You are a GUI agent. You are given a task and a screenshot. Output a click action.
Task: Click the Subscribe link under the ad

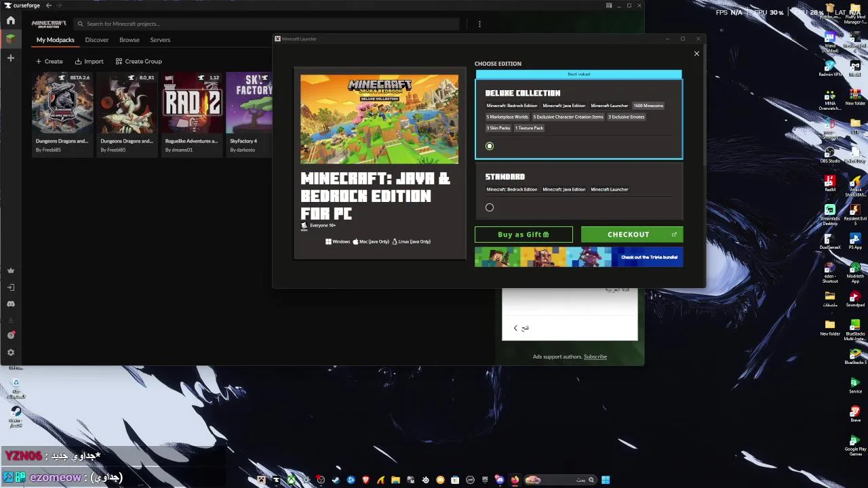tap(595, 357)
